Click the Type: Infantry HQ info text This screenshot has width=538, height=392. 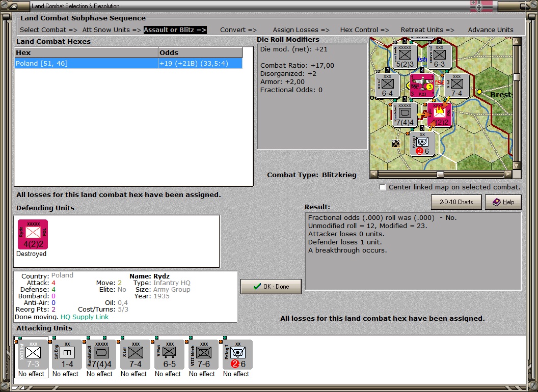click(x=162, y=283)
